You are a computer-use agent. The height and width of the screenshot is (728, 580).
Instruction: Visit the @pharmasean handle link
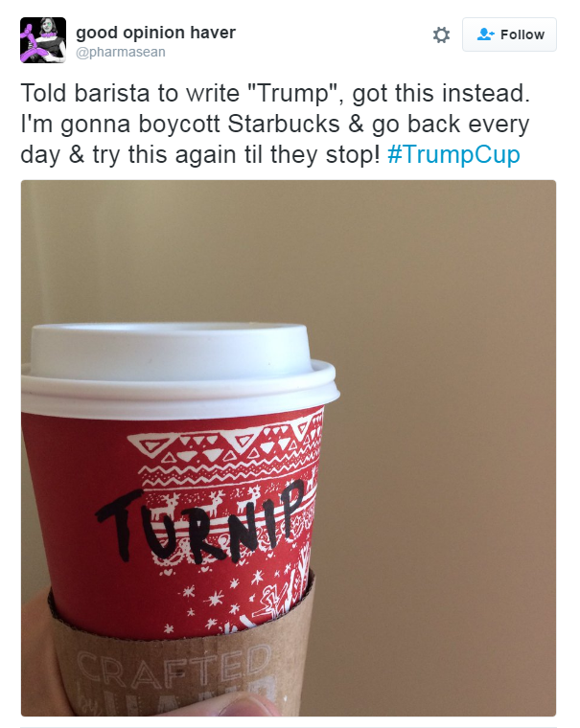(121, 52)
